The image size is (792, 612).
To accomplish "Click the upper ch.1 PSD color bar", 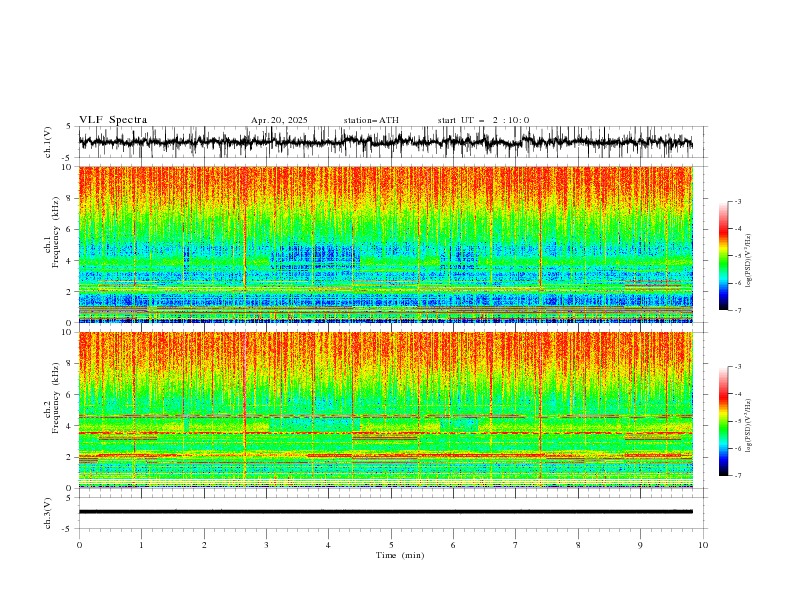I will coord(724,256).
